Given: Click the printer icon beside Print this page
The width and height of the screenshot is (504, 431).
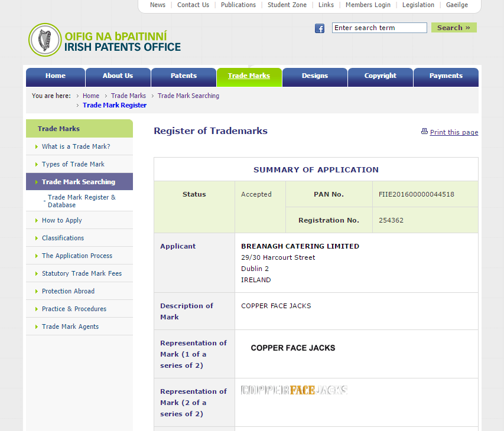Looking at the screenshot, I should pyautogui.click(x=424, y=131).
